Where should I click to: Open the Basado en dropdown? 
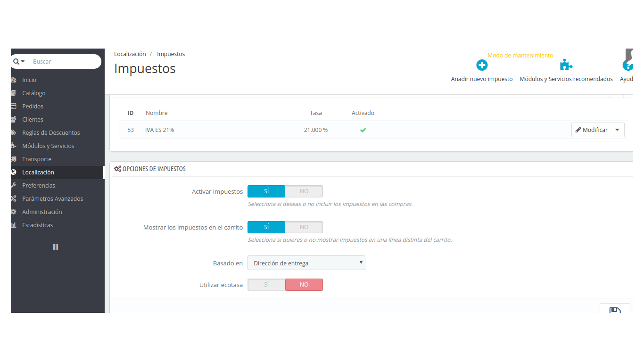point(306,263)
